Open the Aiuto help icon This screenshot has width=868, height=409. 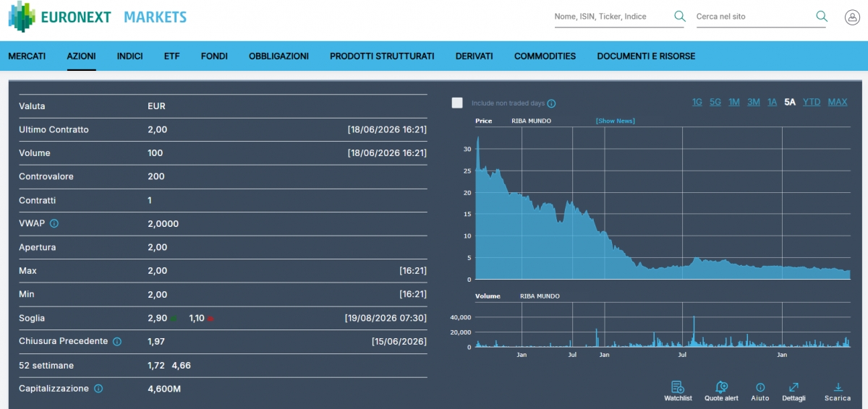760,391
